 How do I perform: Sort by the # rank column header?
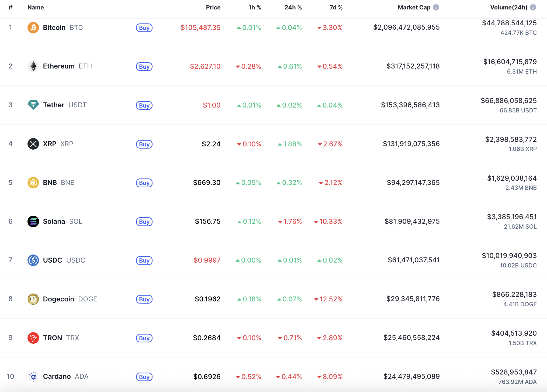[x=11, y=8]
